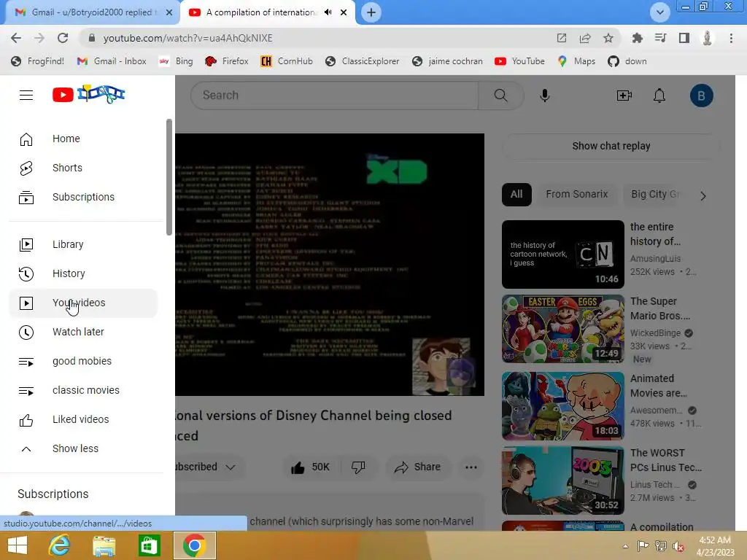Image resolution: width=747 pixels, height=560 pixels.
Task: Open the Animated Movies are video thumbnail
Action: click(562, 405)
